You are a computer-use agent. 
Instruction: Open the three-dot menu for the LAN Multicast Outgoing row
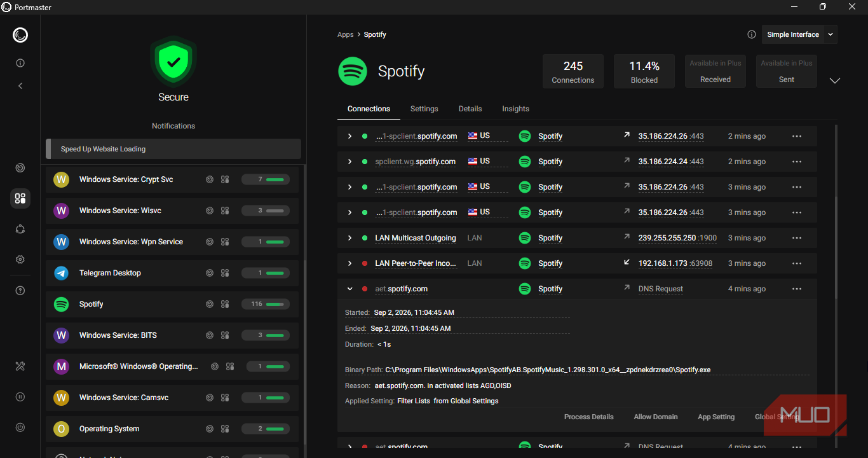point(797,238)
